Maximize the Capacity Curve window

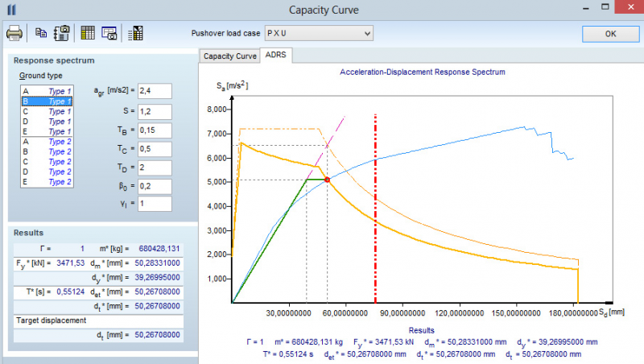click(605, 7)
